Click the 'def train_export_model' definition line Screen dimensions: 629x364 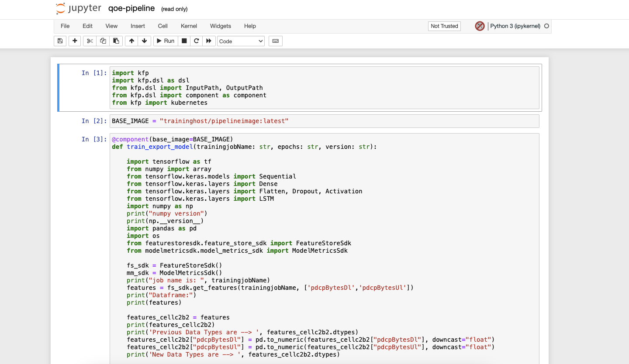244,147
